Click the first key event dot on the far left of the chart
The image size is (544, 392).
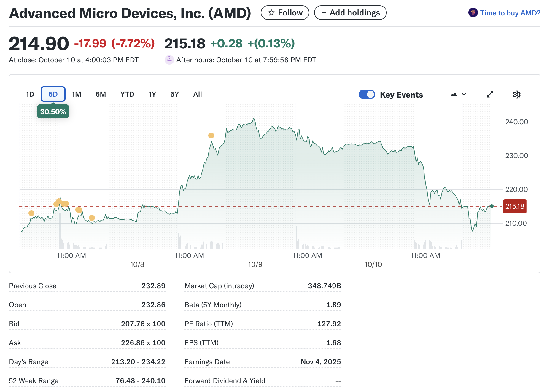(x=31, y=213)
